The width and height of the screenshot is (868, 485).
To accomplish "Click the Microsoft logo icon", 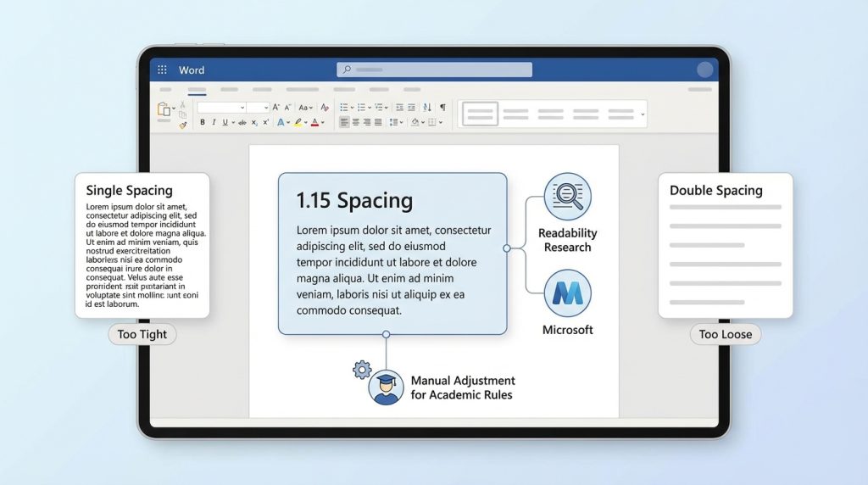I will [x=567, y=293].
